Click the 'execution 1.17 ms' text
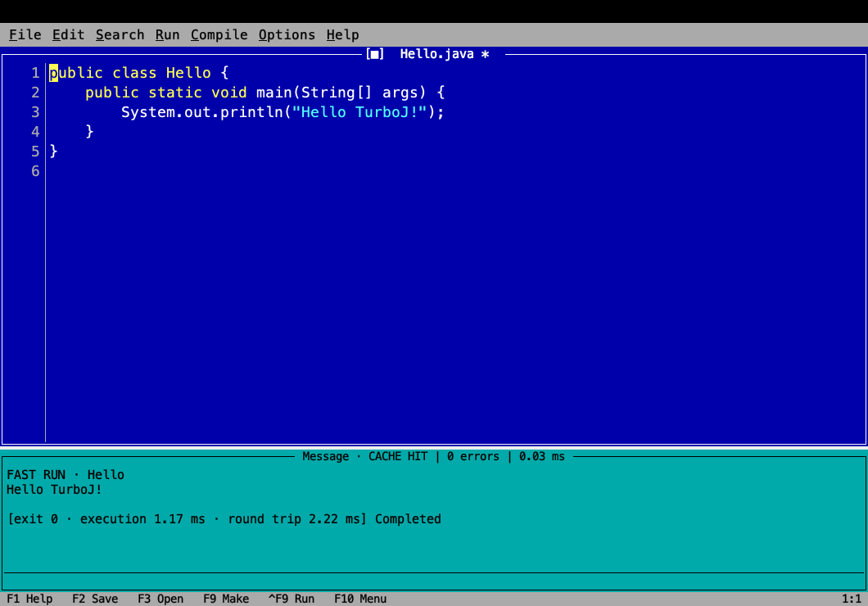 (x=142, y=519)
